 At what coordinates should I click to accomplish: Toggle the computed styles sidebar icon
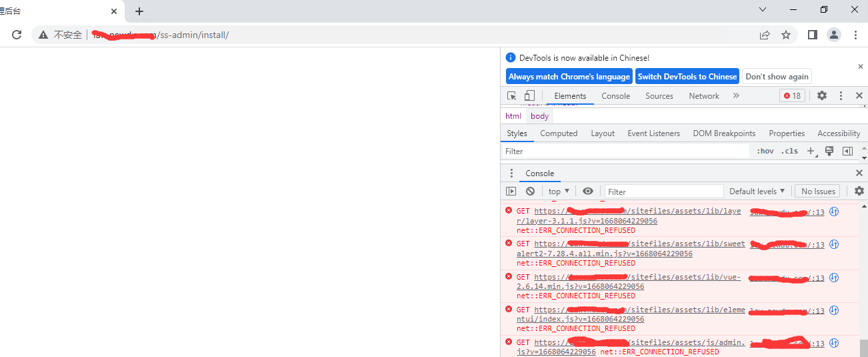847,151
